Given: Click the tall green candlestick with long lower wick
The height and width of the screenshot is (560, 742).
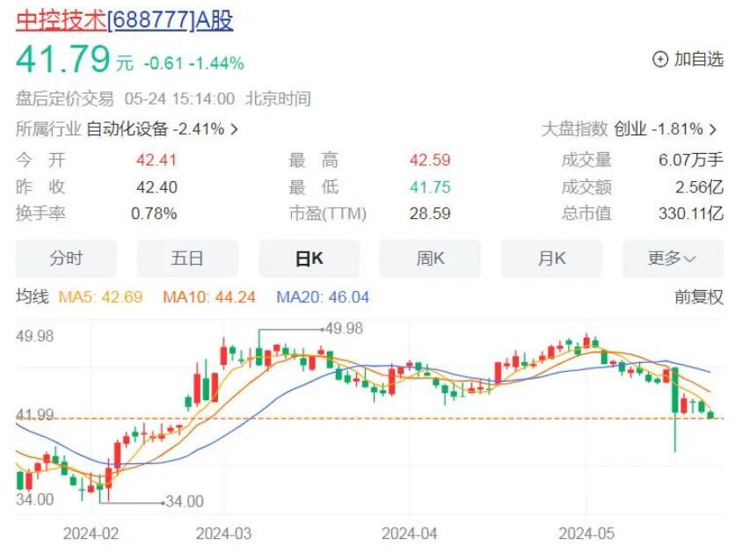Looking at the screenshot, I should click(x=675, y=409).
